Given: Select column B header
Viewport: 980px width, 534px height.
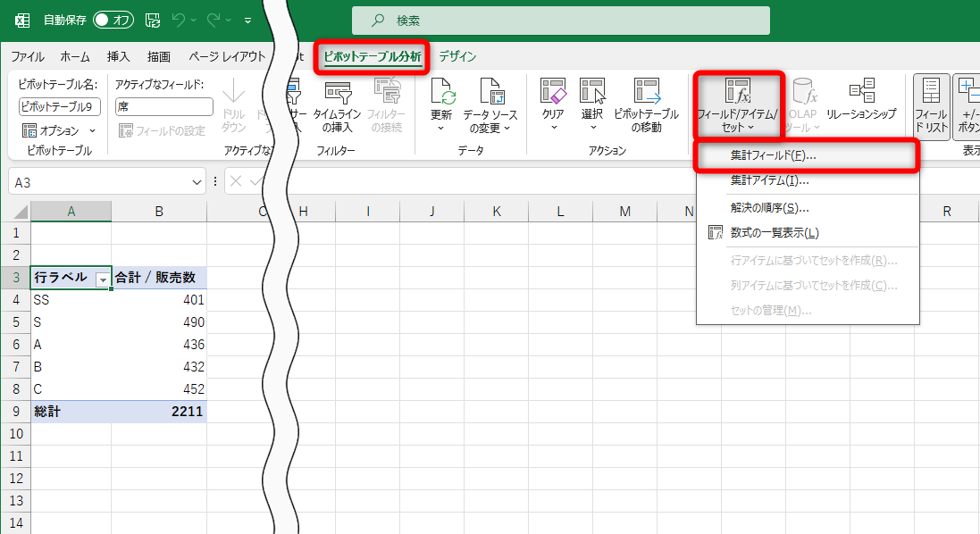Looking at the screenshot, I should 159,212.
